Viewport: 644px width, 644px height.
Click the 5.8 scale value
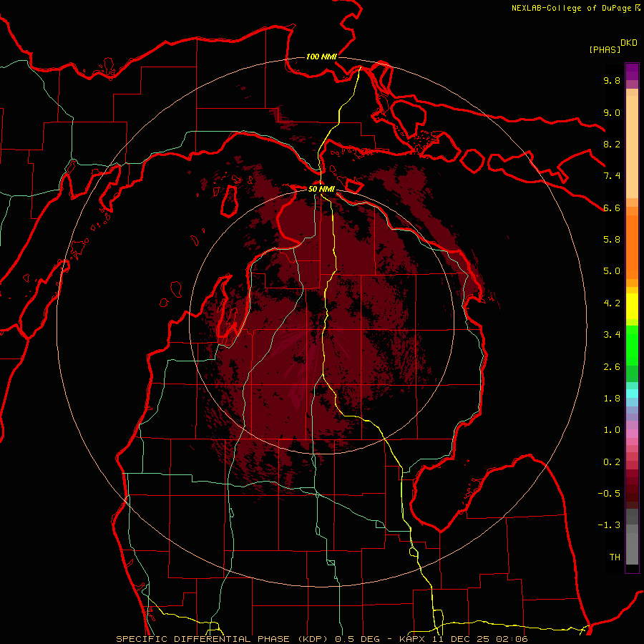612,240
